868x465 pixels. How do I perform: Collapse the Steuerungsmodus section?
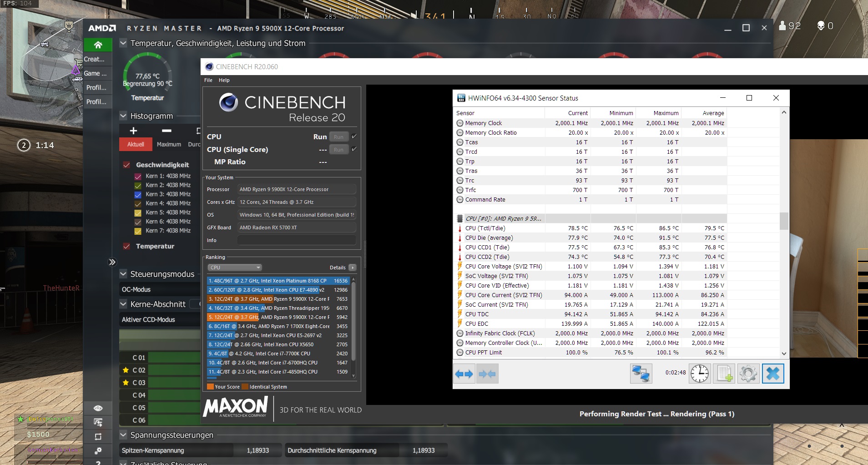[x=123, y=274]
